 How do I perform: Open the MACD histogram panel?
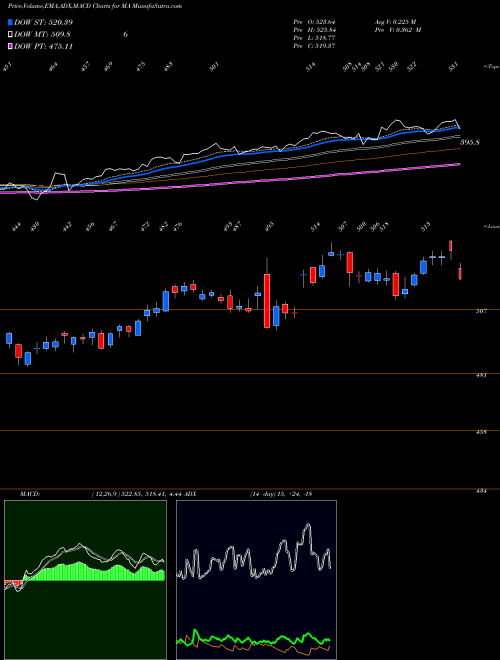pyautogui.click(x=85, y=580)
